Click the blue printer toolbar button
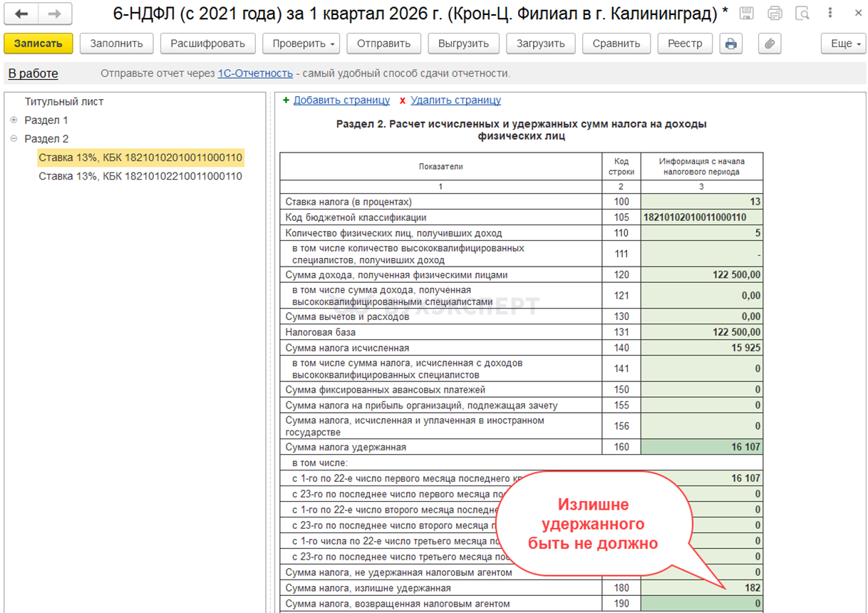The image size is (868, 613). pyautogui.click(x=730, y=43)
